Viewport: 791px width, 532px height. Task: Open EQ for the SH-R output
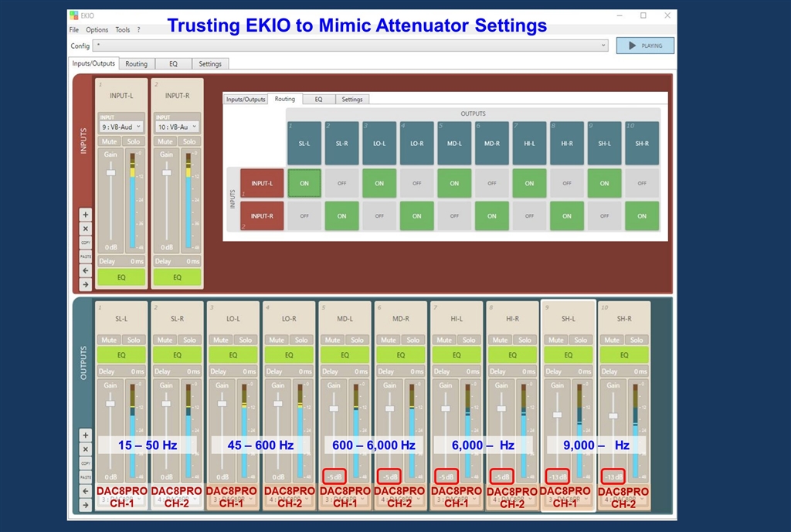tap(624, 355)
